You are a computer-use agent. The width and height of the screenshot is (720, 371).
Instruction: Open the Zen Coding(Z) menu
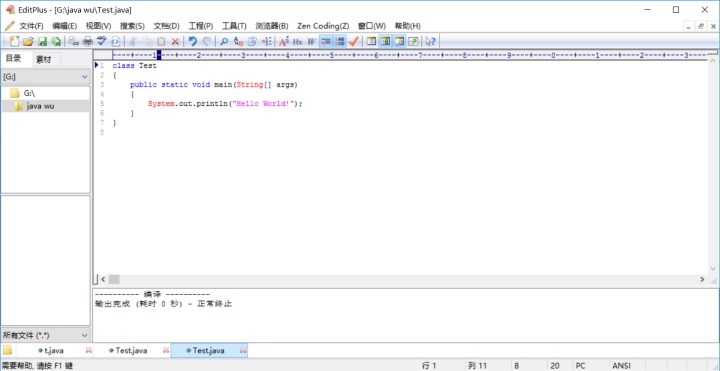(323, 26)
